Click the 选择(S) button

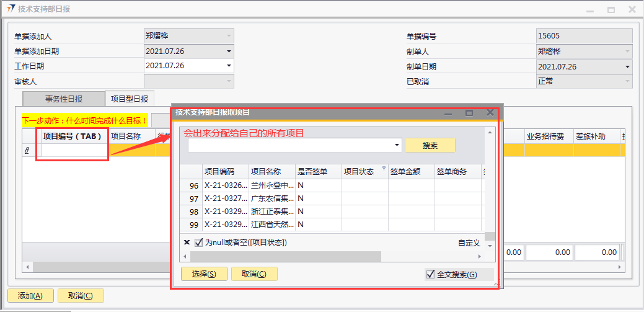tap(203, 274)
